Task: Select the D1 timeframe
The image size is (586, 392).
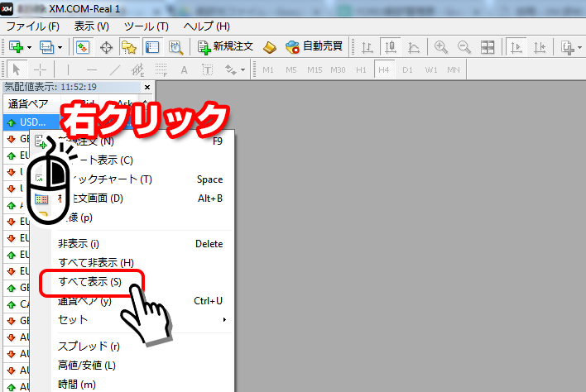Action: tap(407, 69)
